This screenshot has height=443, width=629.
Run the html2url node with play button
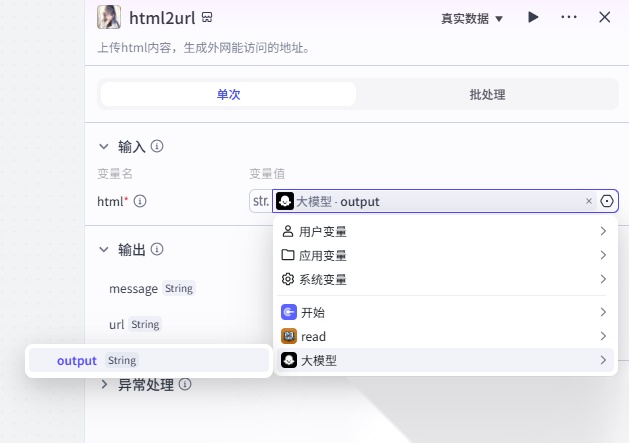tap(533, 17)
